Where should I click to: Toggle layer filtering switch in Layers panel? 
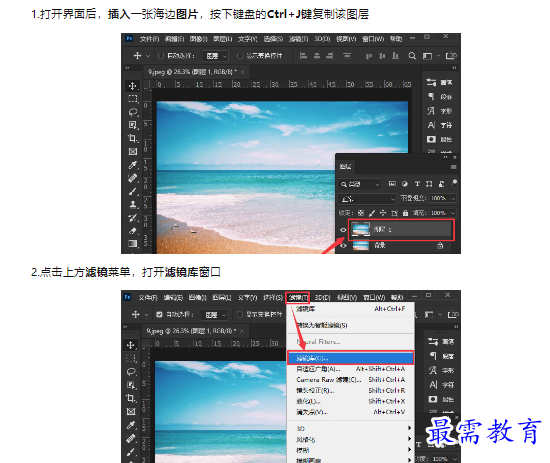455,183
